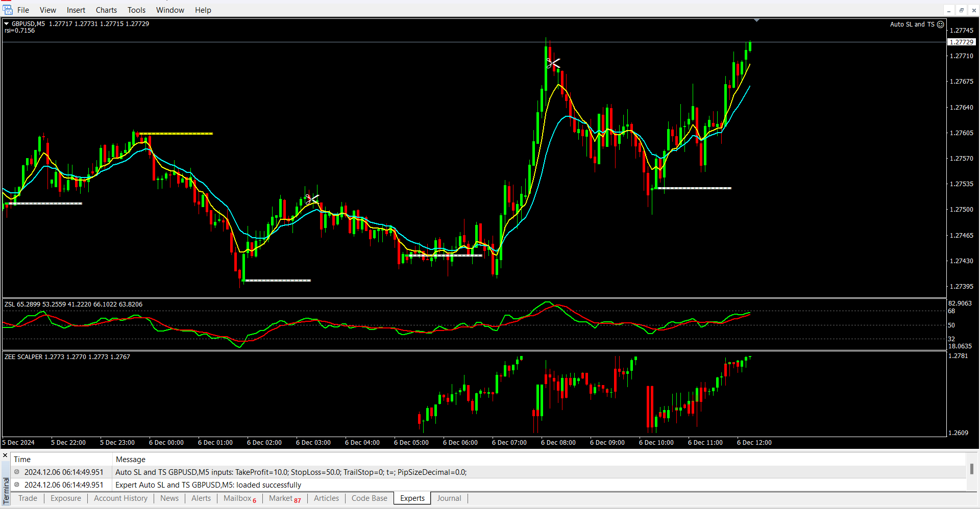The height and width of the screenshot is (509, 980).
Task: Switch to the Account History tab
Action: (x=120, y=498)
